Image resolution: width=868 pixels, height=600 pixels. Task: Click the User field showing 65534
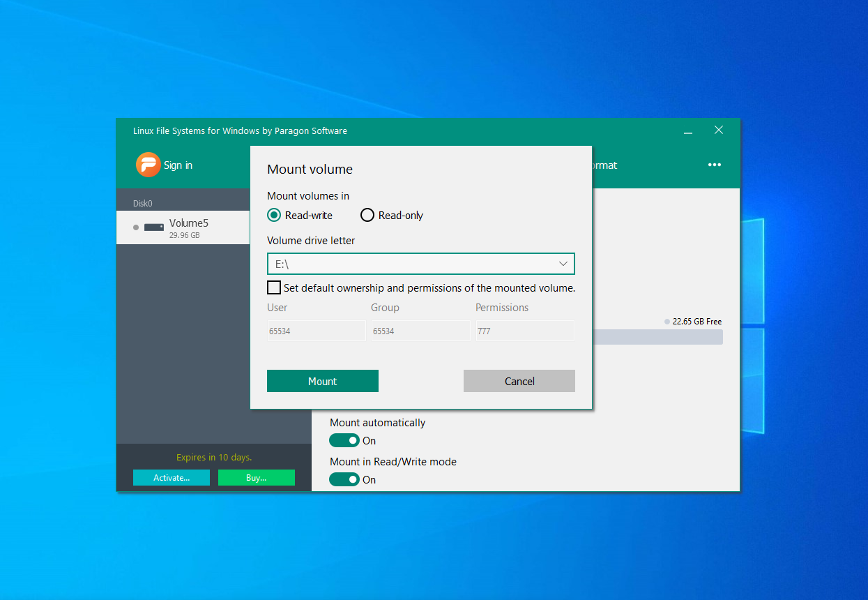(x=316, y=330)
